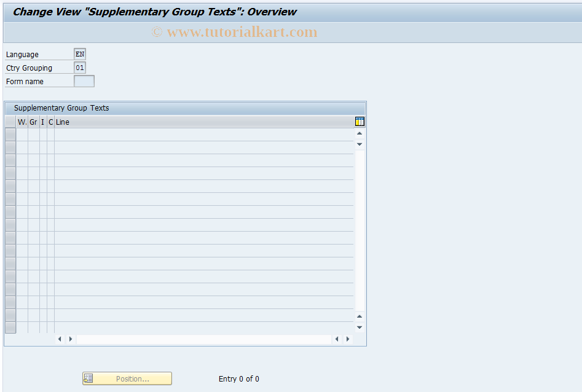Edit the Ctry Grouping field
This screenshot has height=392, width=582.
point(80,68)
